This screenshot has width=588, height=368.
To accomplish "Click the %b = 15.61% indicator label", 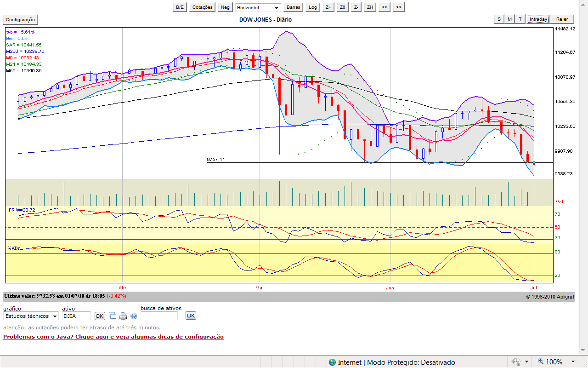I will (x=20, y=32).
